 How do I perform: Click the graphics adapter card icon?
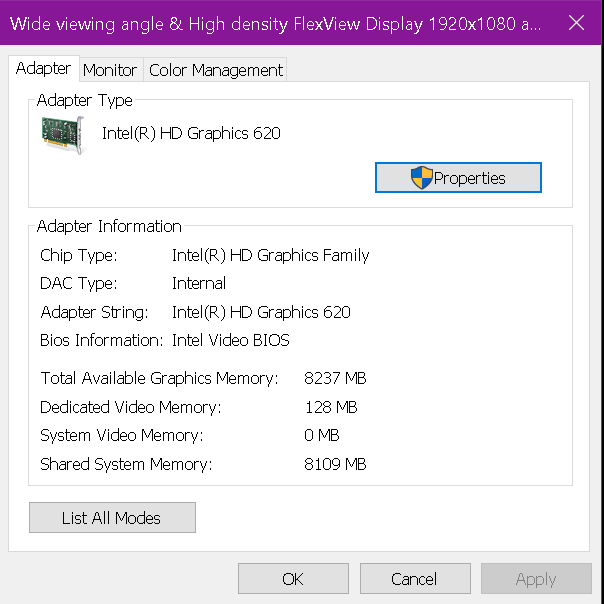pos(63,135)
